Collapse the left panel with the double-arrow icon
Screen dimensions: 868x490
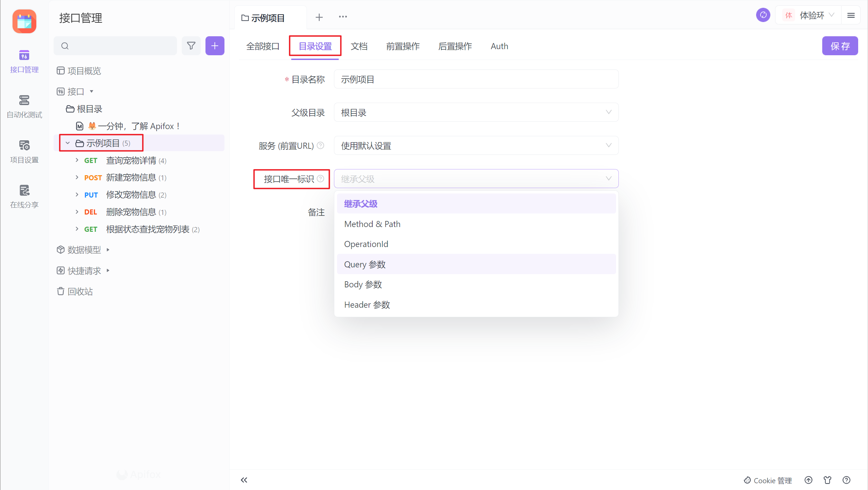pyautogui.click(x=244, y=480)
